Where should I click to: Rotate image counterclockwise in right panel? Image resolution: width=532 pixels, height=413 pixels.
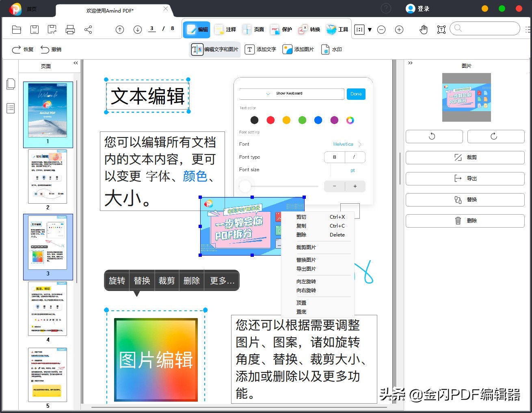tap(434, 136)
